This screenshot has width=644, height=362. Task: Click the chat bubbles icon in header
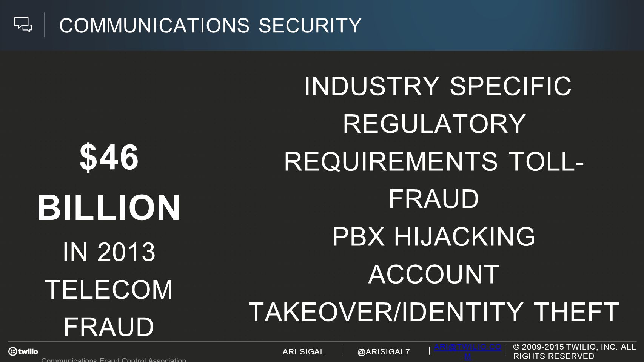tap(23, 25)
